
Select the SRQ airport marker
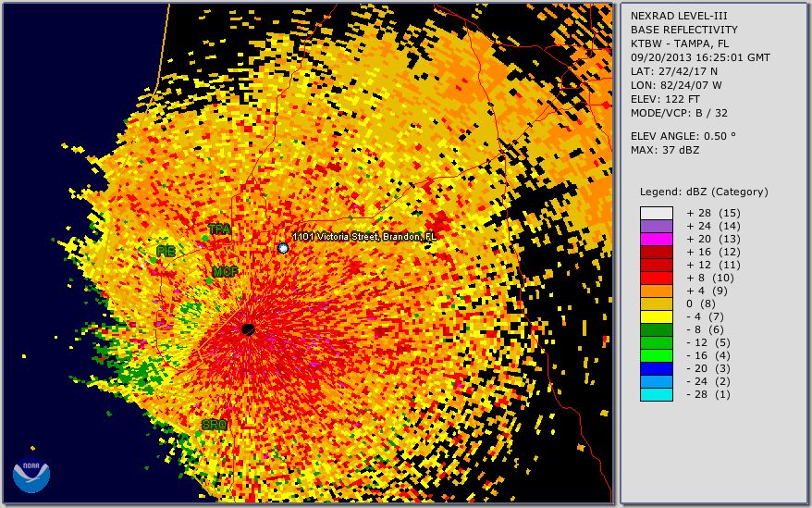pyautogui.click(x=215, y=425)
